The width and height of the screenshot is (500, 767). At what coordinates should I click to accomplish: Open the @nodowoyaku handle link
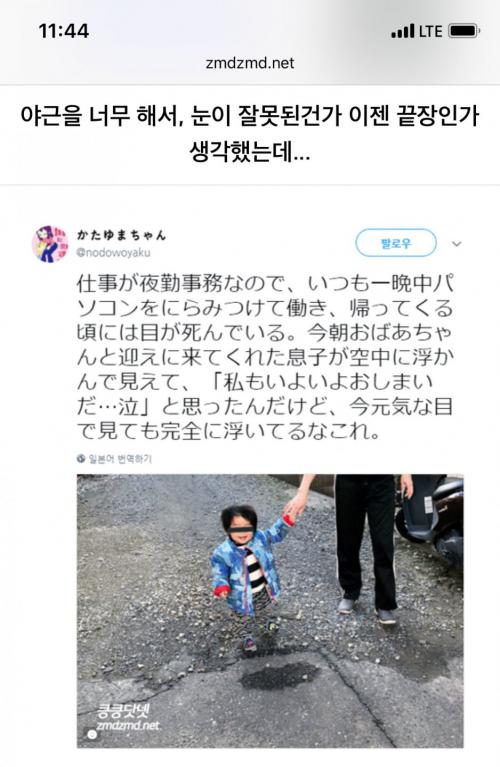pos(114,252)
